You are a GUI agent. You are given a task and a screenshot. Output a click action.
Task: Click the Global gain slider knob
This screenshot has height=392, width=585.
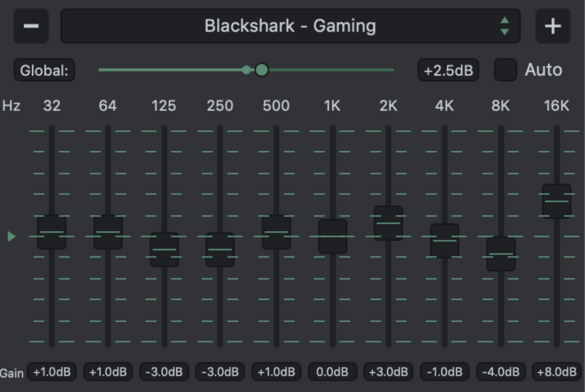coord(262,70)
